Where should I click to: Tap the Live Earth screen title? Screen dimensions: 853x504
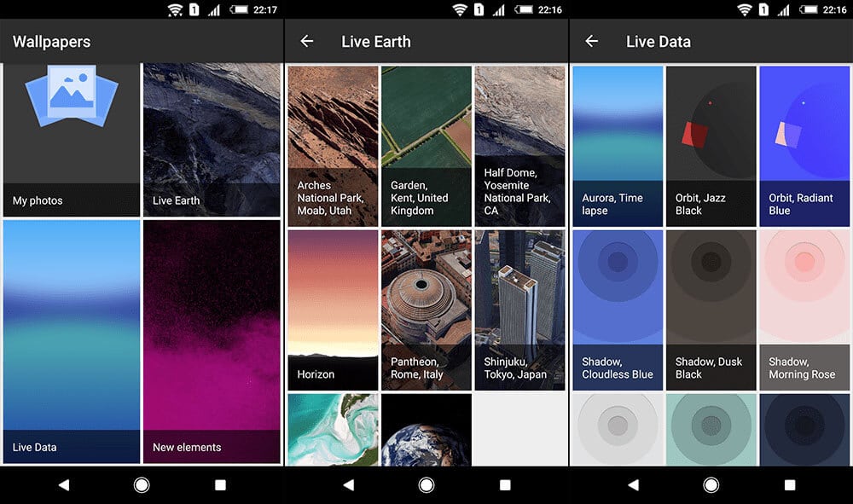click(376, 42)
